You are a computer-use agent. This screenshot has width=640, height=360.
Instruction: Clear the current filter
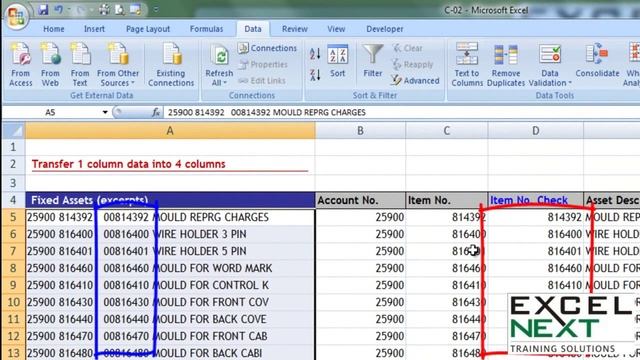408,48
